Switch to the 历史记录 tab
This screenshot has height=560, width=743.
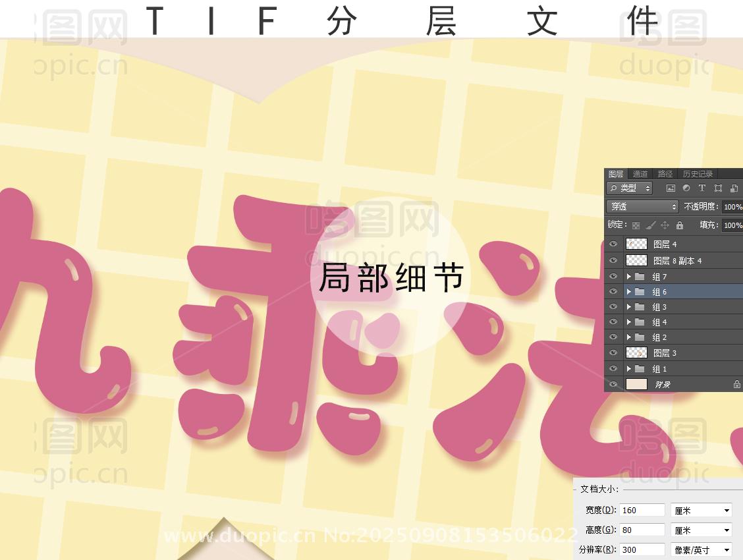[698, 174]
